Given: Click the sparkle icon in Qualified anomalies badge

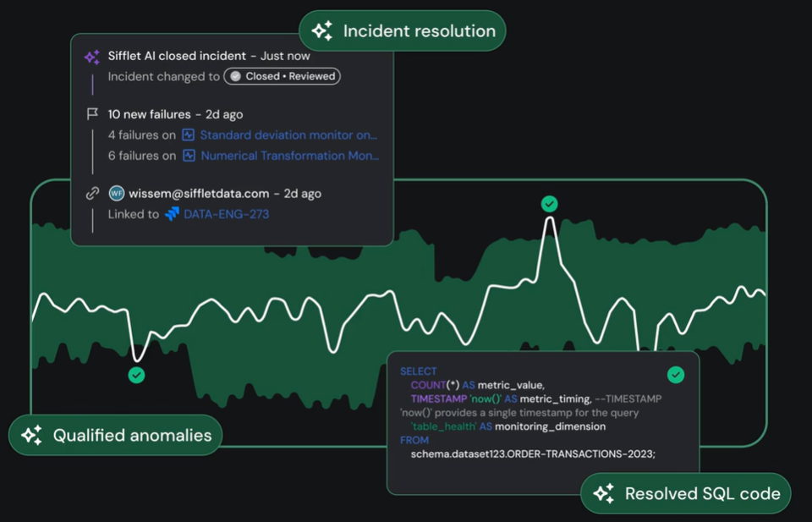Looking at the screenshot, I should pyautogui.click(x=31, y=435).
